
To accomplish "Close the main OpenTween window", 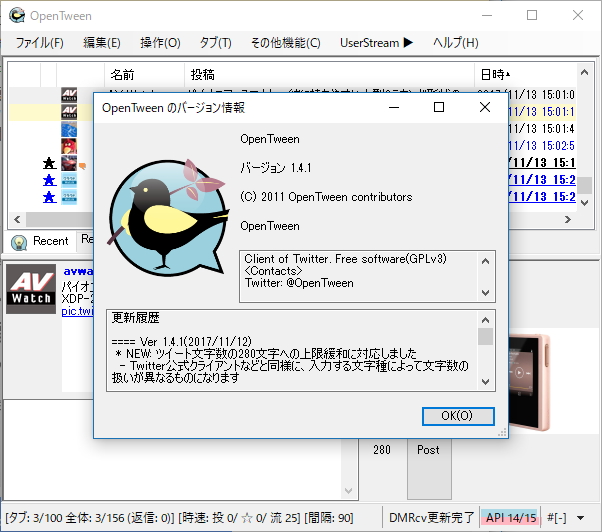I will pyautogui.click(x=578, y=15).
